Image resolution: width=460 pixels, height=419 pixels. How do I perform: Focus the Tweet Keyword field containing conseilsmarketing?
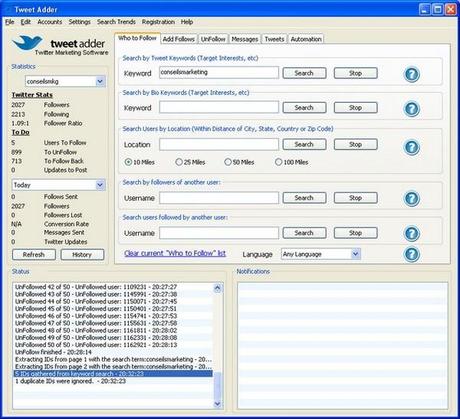point(219,73)
